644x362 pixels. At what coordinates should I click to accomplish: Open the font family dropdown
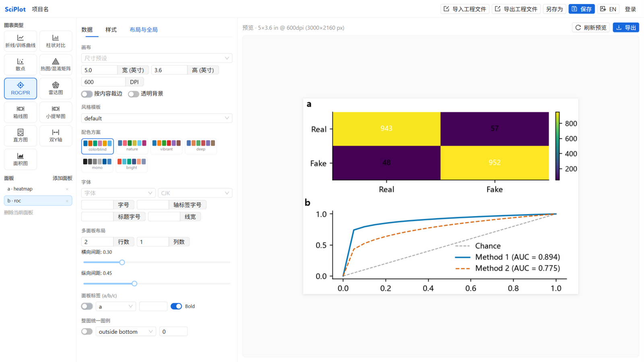(118, 193)
